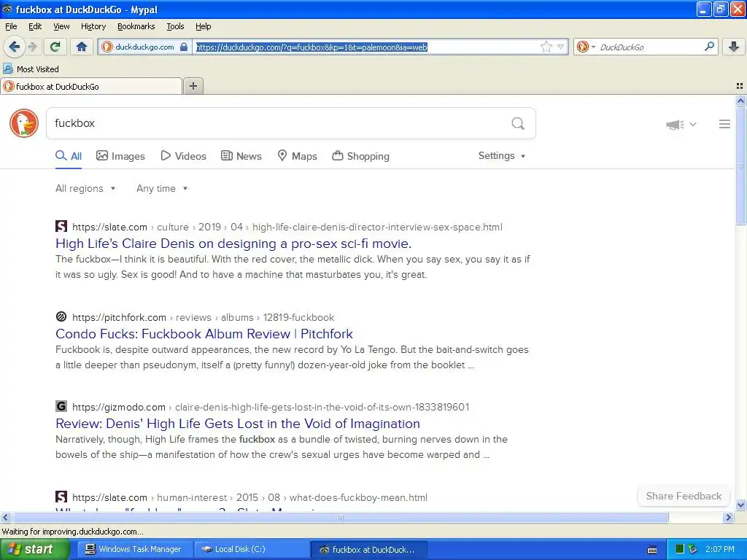
Task: Click the keyboard icon in system tray
Action: pos(652,550)
